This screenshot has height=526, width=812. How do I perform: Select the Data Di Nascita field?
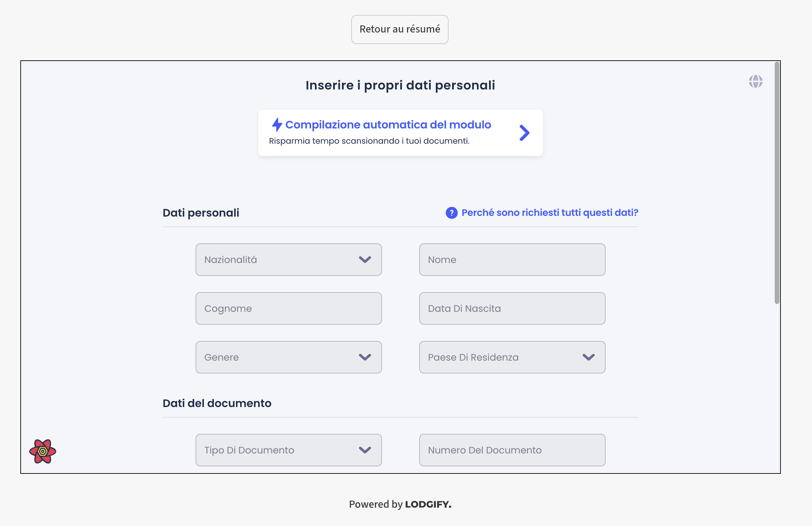(512, 308)
